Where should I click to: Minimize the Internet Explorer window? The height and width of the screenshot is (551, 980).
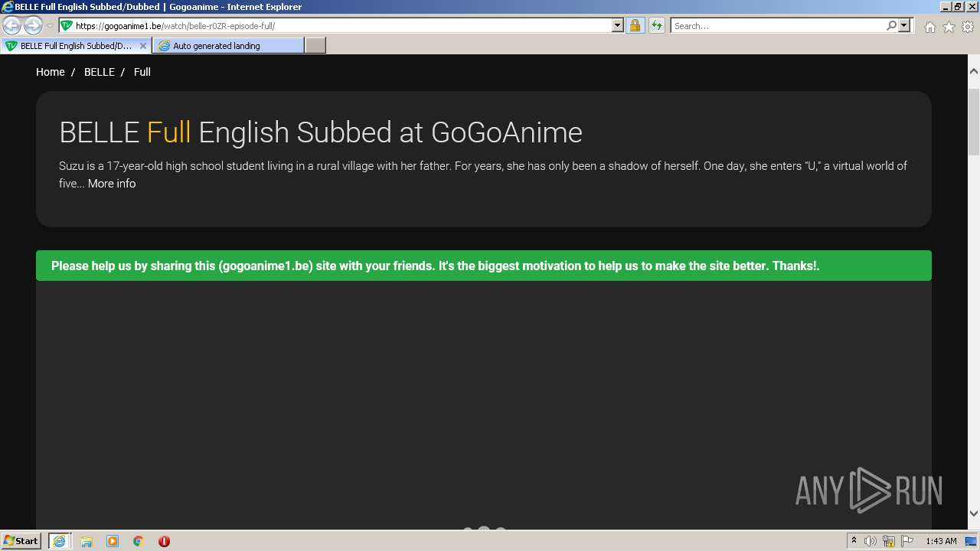pyautogui.click(x=945, y=7)
